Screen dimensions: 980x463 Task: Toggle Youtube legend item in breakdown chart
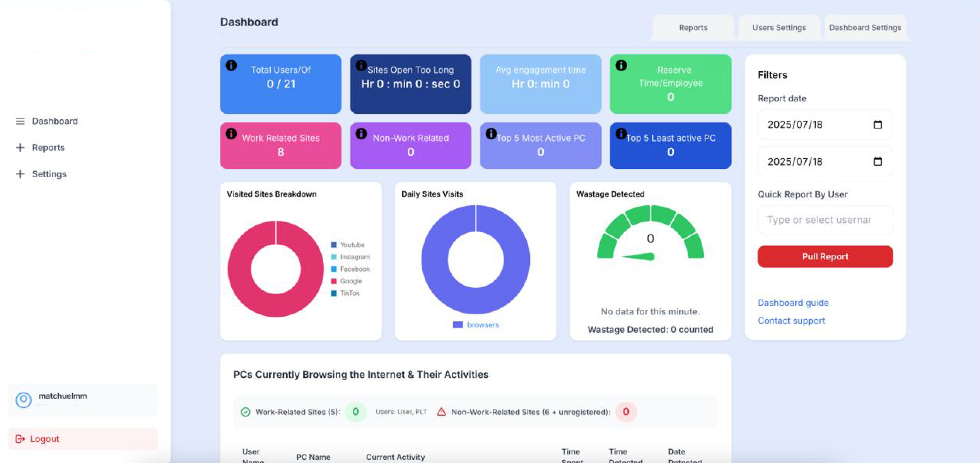(348, 245)
